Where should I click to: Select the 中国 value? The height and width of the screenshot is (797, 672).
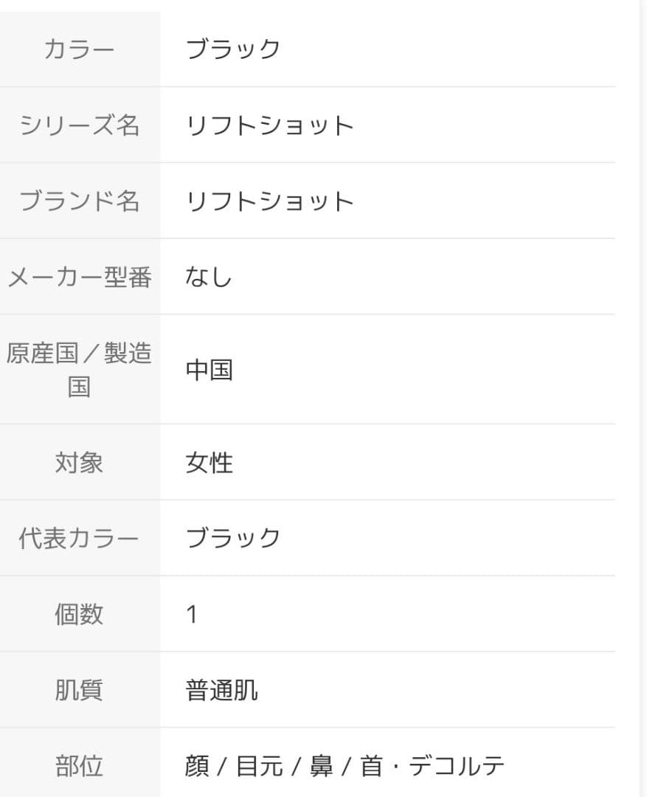(209, 370)
